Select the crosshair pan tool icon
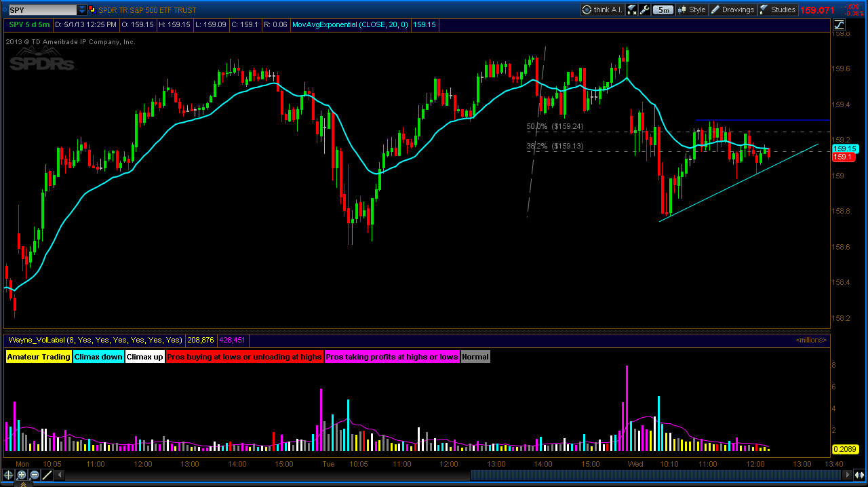Image resolution: width=868 pixels, height=487 pixels. pyautogui.click(x=9, y=475)
